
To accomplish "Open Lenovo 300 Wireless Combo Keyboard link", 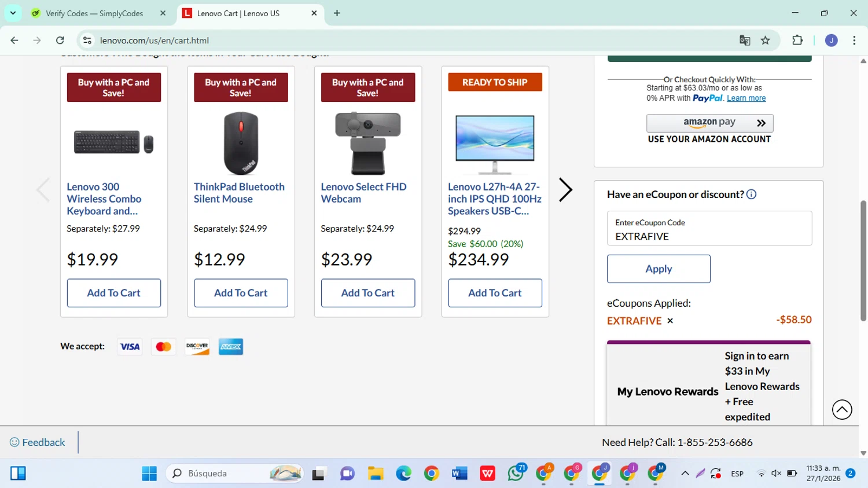I will click(104, 199).
